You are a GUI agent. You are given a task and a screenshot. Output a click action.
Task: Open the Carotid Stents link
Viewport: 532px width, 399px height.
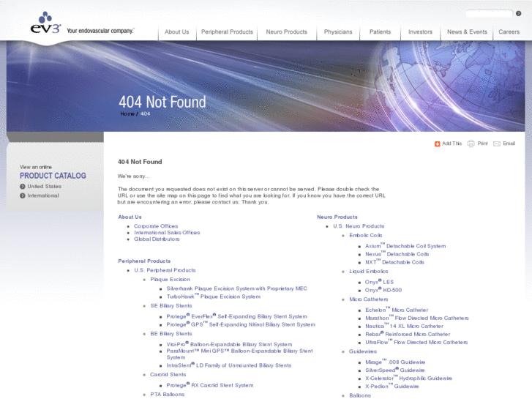tap(168, 375)
